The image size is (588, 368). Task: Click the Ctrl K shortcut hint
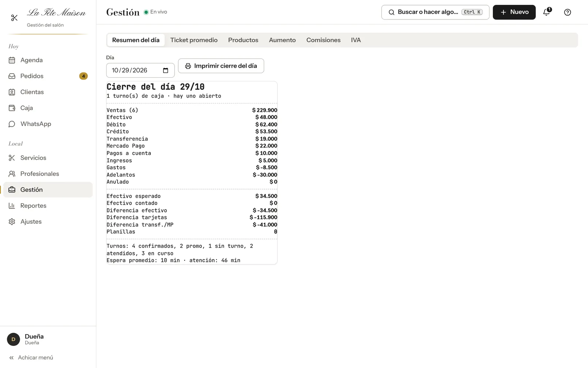[472, 12]
